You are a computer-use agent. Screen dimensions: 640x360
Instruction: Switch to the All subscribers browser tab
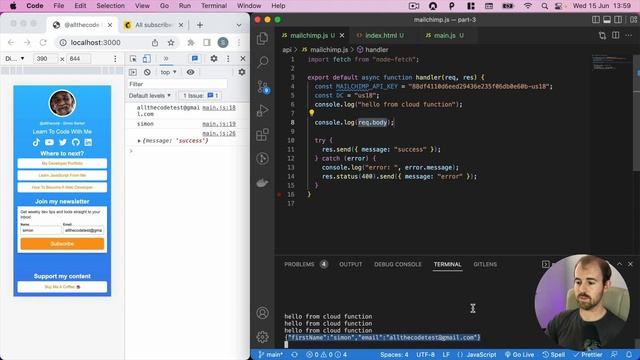(153, 25)
